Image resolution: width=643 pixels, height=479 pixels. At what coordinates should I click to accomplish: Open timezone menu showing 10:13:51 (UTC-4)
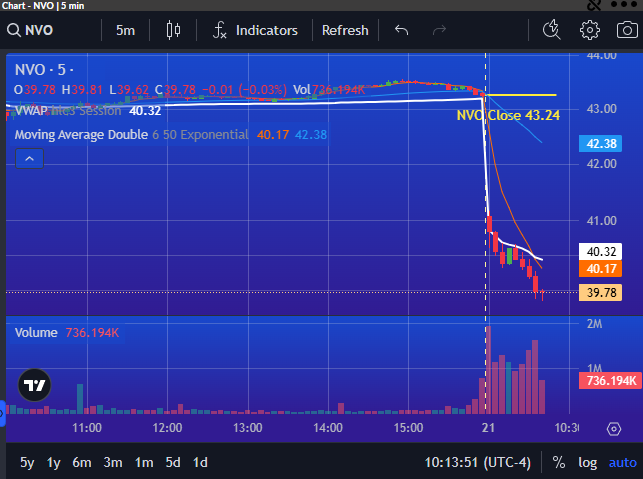click(477, 463)
